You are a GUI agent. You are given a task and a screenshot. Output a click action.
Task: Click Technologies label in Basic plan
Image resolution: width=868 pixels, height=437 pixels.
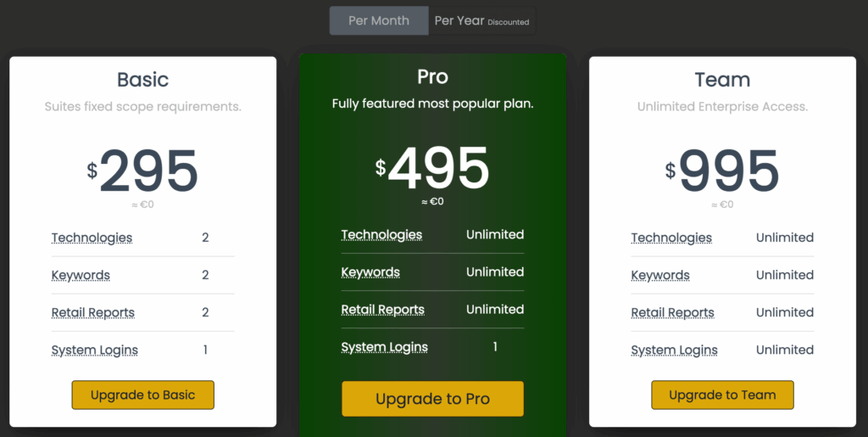[92, 238]
